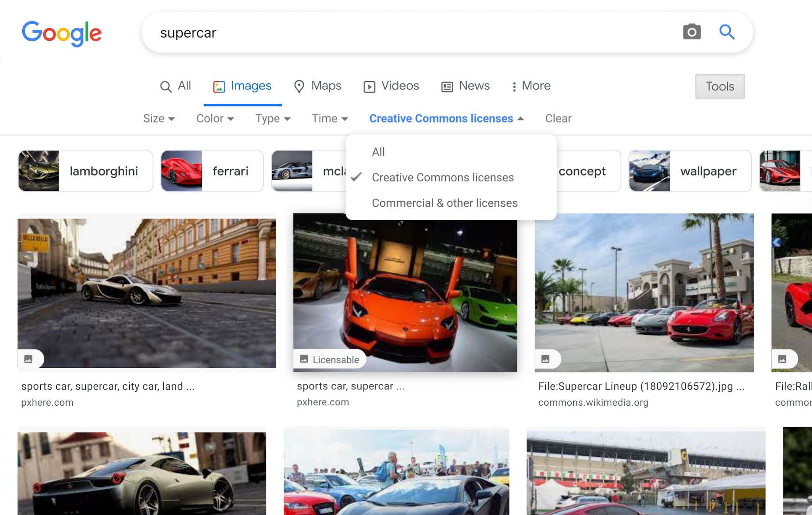Open the car show crowd image
The width and height of the screenshot is (812, 515).
(396, 472)
